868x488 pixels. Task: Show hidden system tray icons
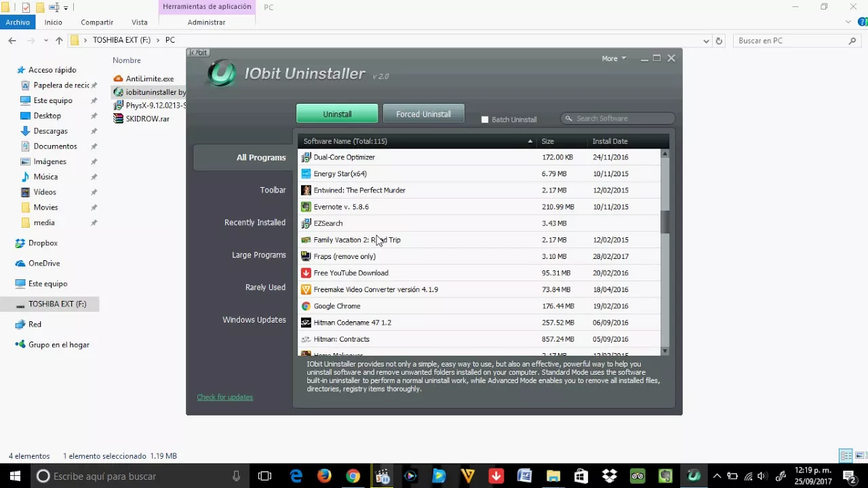pyautogui.click(x=717, y=476)
